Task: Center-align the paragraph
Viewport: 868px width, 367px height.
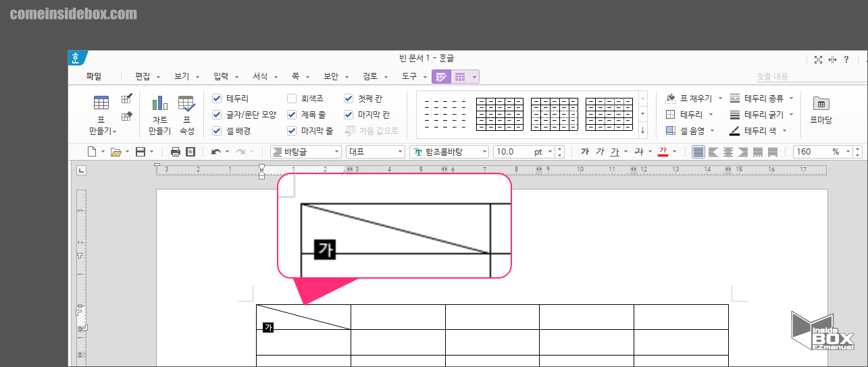Action: (728, 152)
